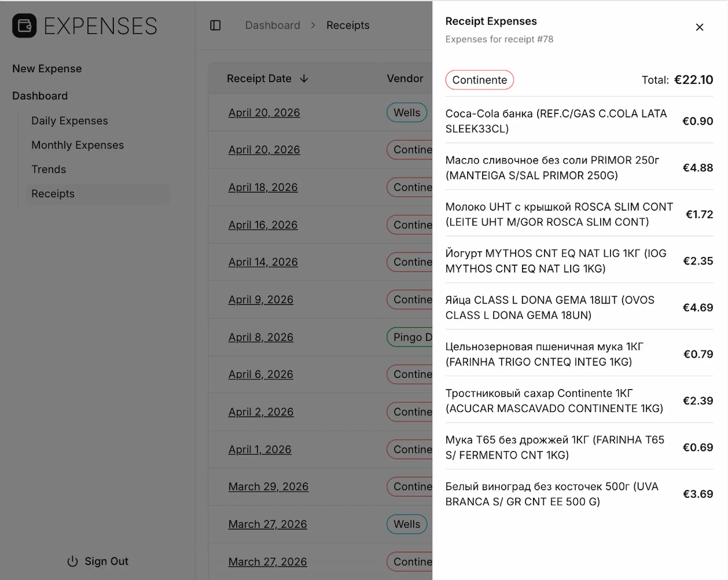
Task: Click the Receipt Date sort arrow
Action: coord(304,79)
